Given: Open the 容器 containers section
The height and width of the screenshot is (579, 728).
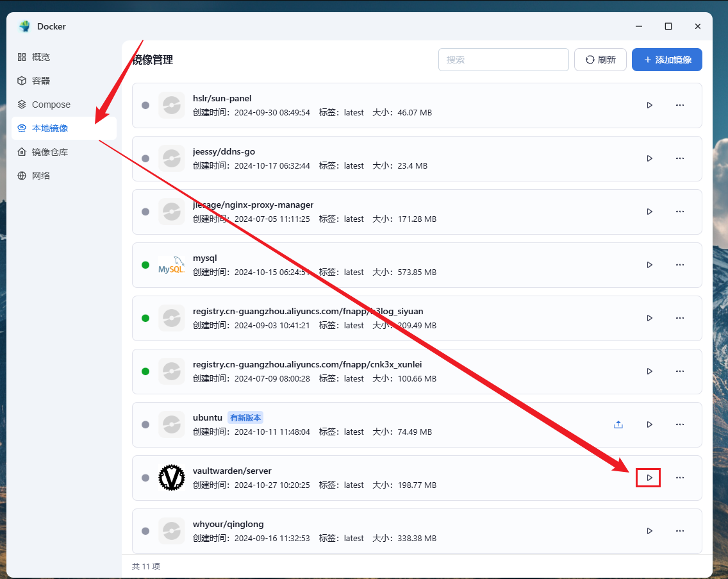Looking at the screenshot, I should pyautogui.click(x=41, y=81).
